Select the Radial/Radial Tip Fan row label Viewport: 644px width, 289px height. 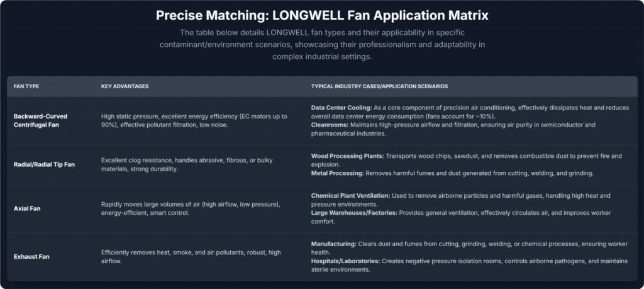(45, 164)
